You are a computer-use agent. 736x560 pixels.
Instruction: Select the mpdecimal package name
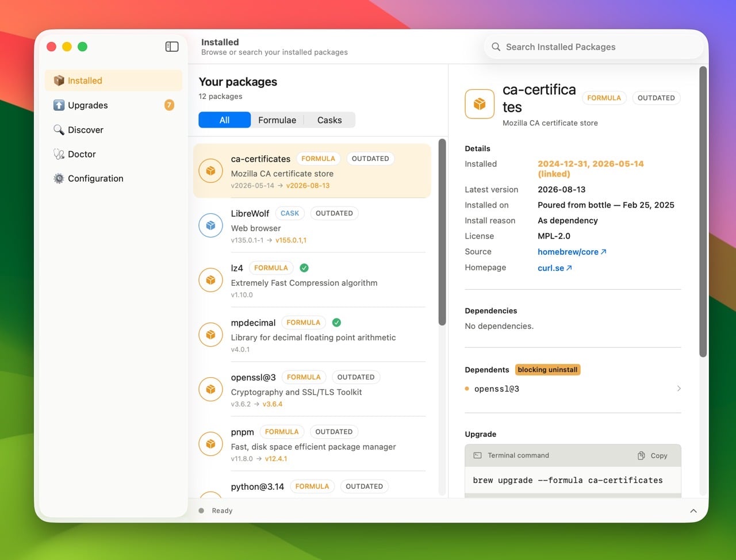253,323
